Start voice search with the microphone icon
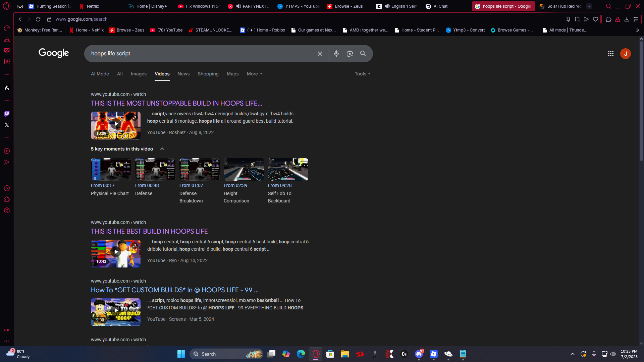644x362 pixels. click(x=336, y=54)
